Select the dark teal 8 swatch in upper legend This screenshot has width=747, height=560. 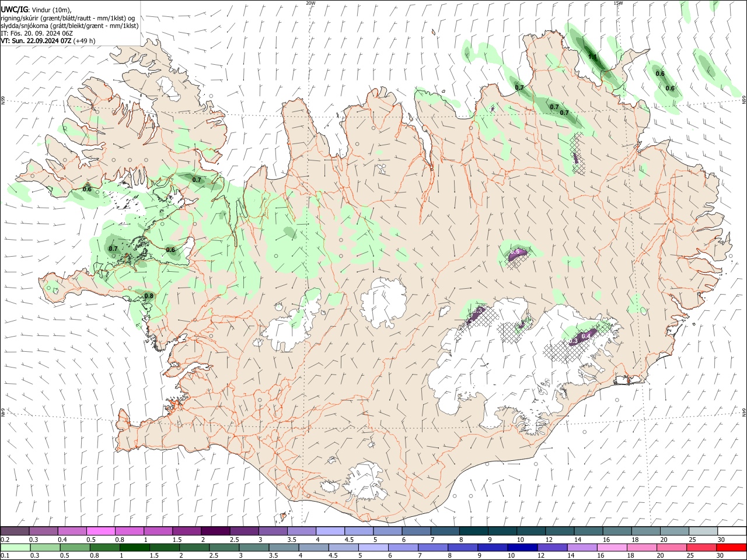point(473,531)
